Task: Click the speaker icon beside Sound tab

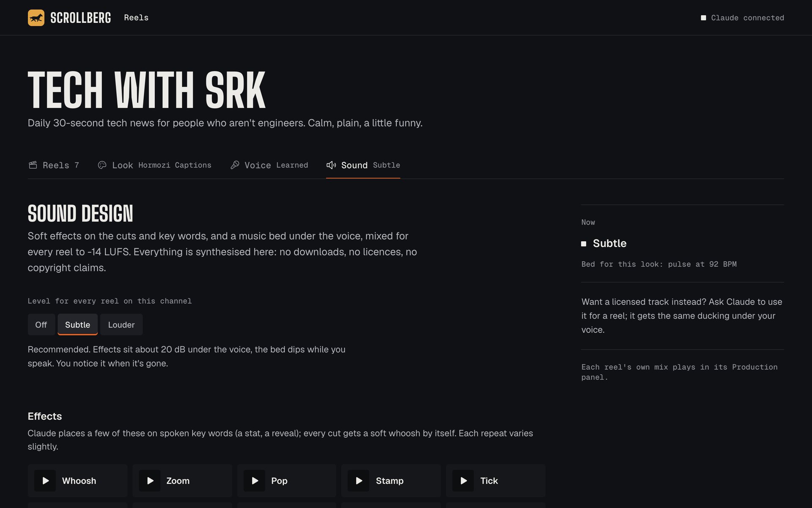Action: 331,165
